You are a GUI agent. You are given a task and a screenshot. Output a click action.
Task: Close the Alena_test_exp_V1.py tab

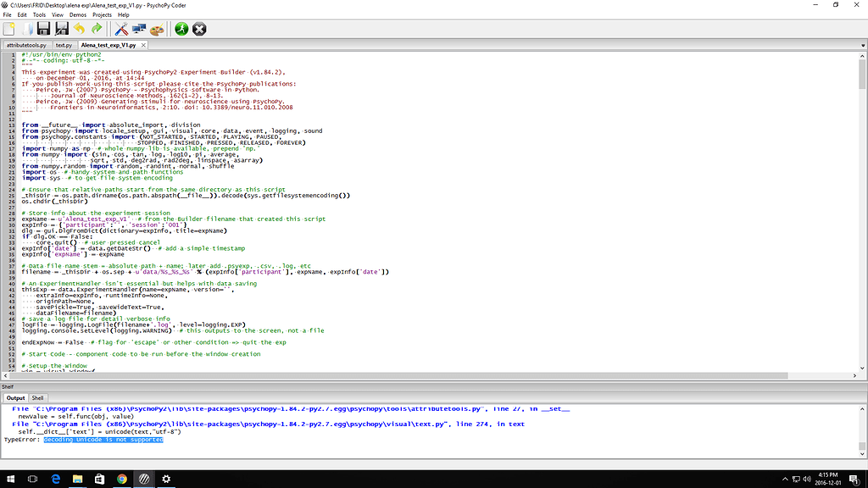point(143,45)
